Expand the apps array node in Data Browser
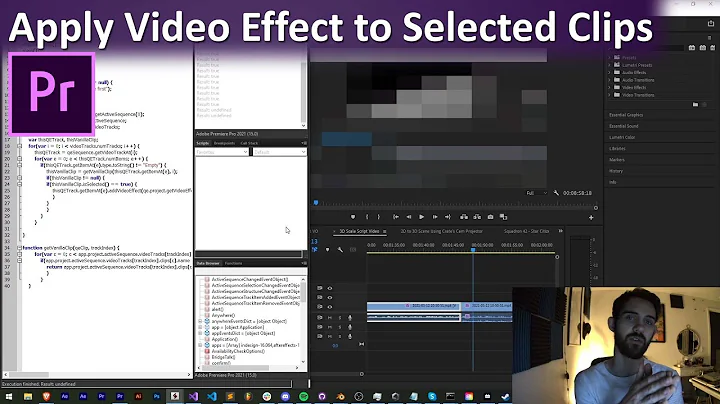Viewport: 720px width, 404px height. pos(200,345)
